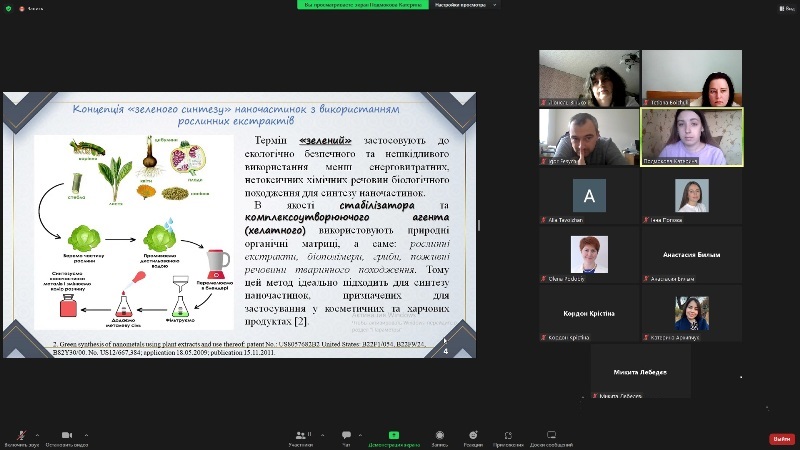
Task: Click slide number 4 at slide corner
Action: point(446,351)
